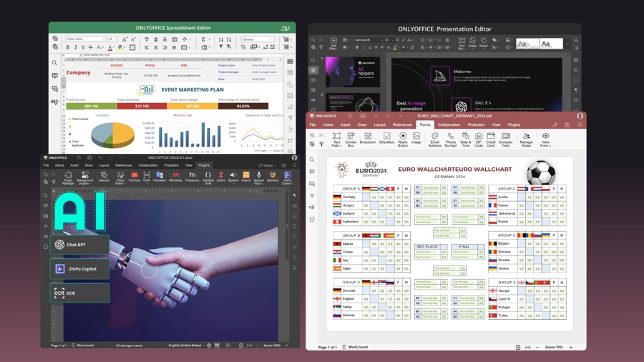Open Speech input plugin
The height and width of the screenshot is (362, 644).
259,177
